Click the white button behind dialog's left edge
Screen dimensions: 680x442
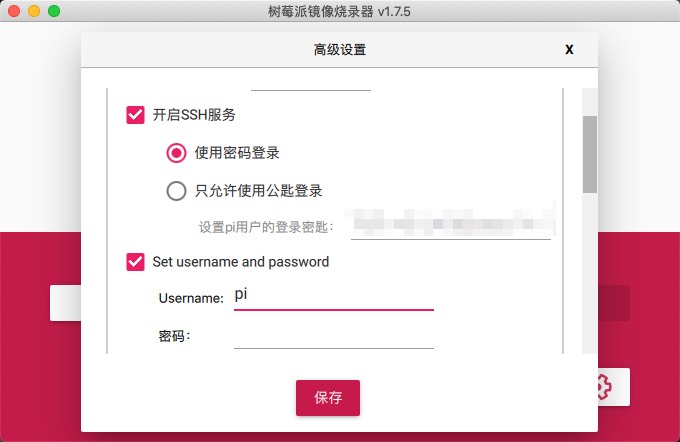point(65,303)
